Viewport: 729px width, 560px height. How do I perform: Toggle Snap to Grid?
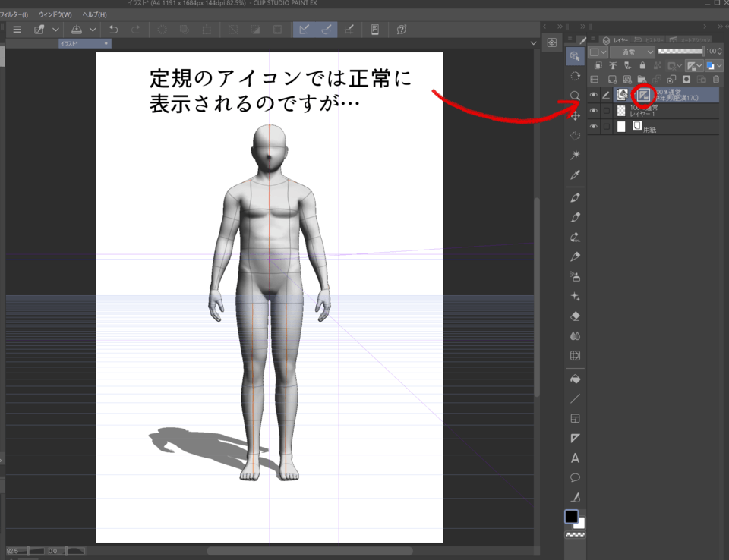click(x=349, y=30)
